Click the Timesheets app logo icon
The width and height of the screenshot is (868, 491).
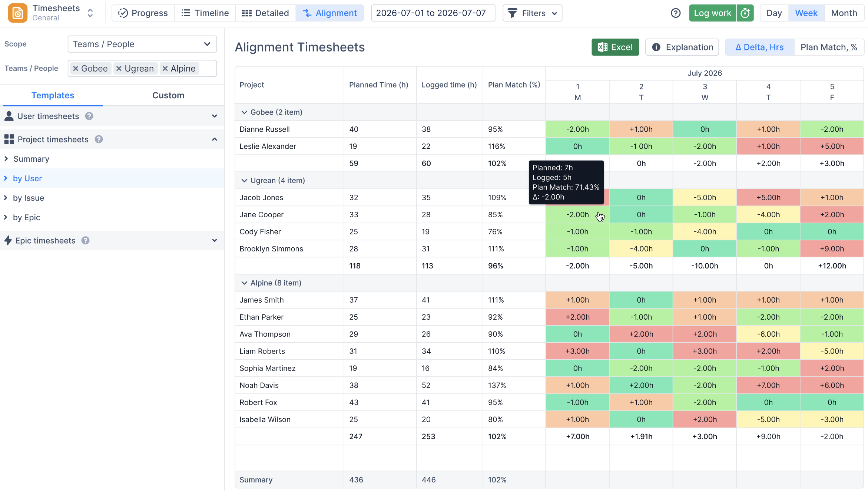17,13
